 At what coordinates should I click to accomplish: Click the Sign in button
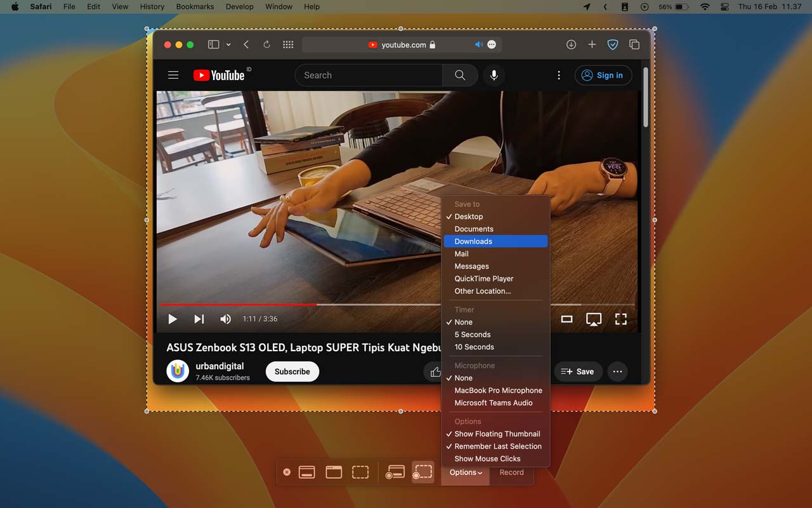603,75
